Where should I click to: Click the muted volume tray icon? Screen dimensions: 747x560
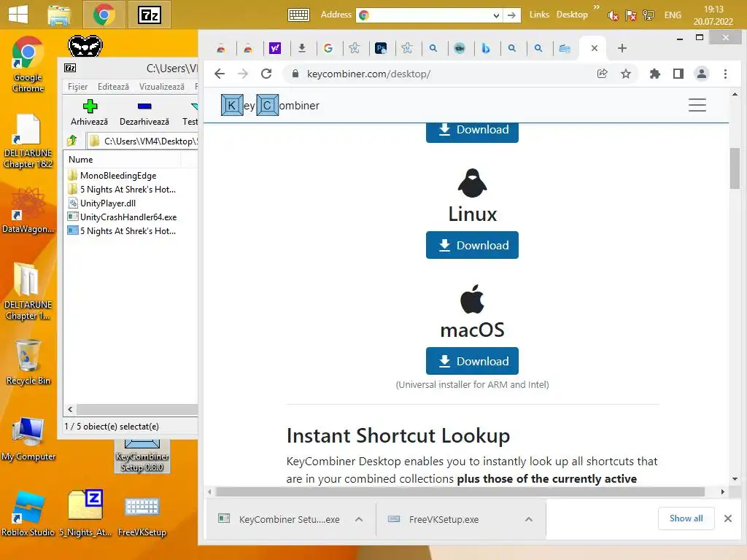tap(613, 16)
